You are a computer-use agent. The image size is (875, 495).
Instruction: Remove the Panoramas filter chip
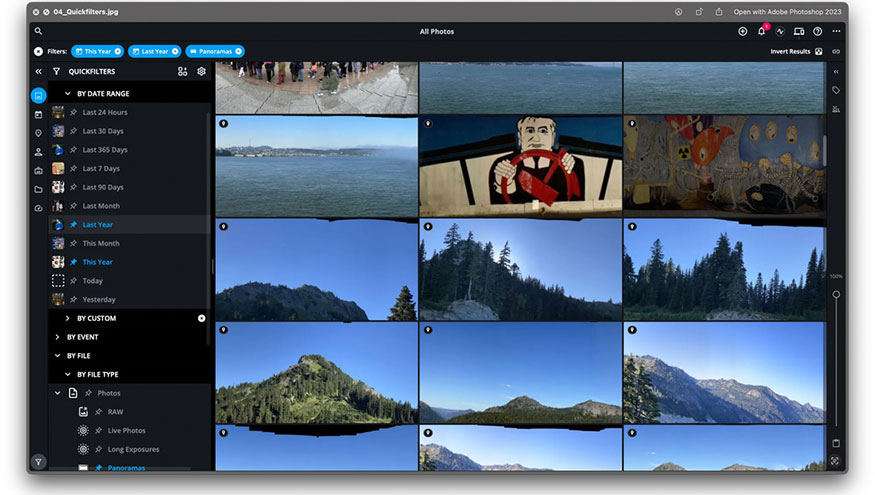[238, 51]
